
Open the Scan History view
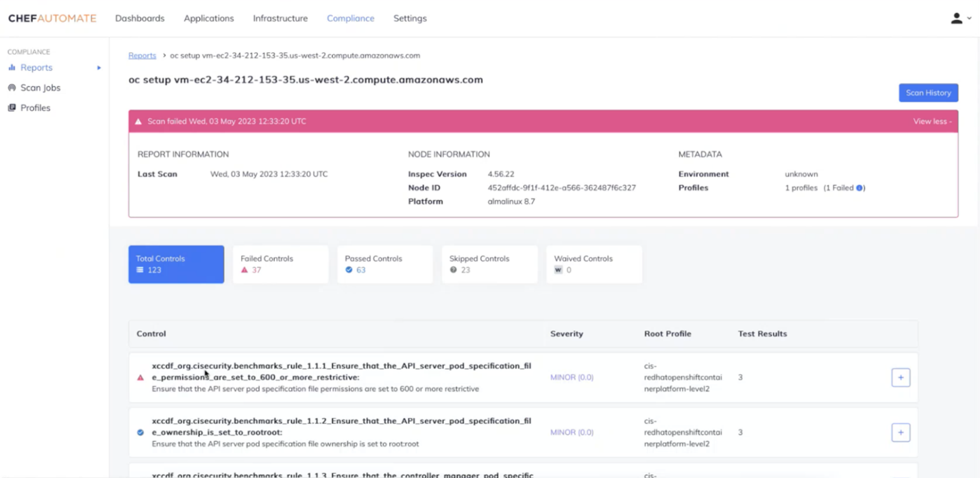point(928,92)
